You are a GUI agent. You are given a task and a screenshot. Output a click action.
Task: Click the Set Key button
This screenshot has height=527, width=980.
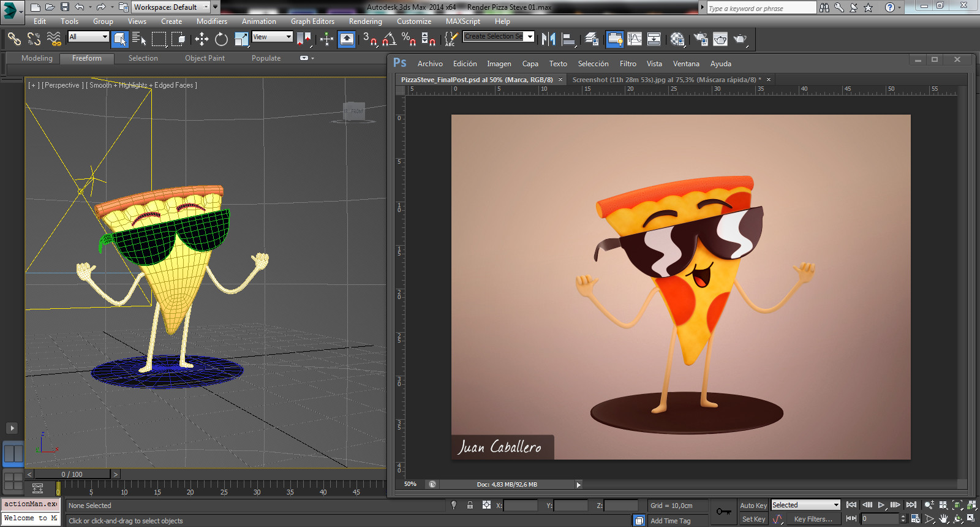pos(753,519)
